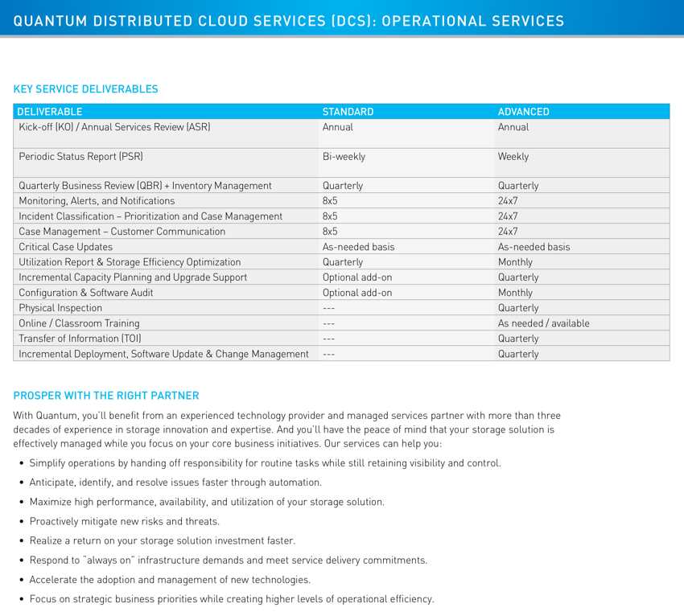Click 'Realize a return on your storage' bullet
The height and width of the screenshot is (616, 684).
pos(163,540)
